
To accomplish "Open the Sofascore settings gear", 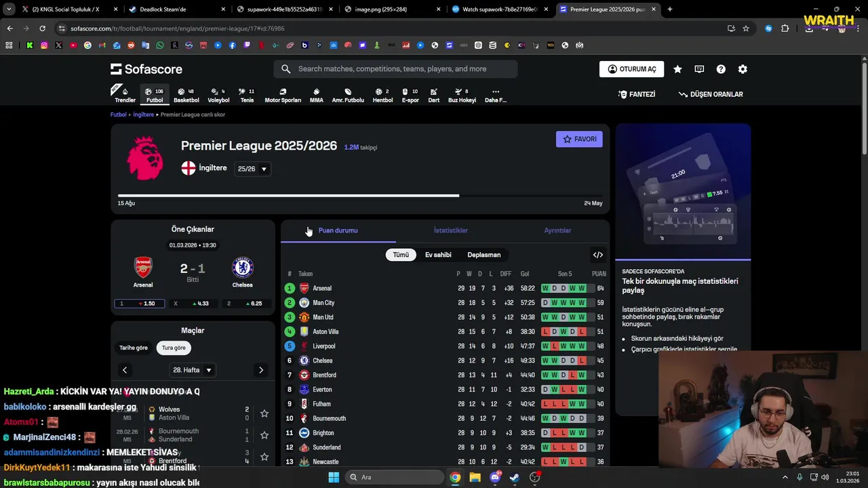I will [x=743, y=69].
